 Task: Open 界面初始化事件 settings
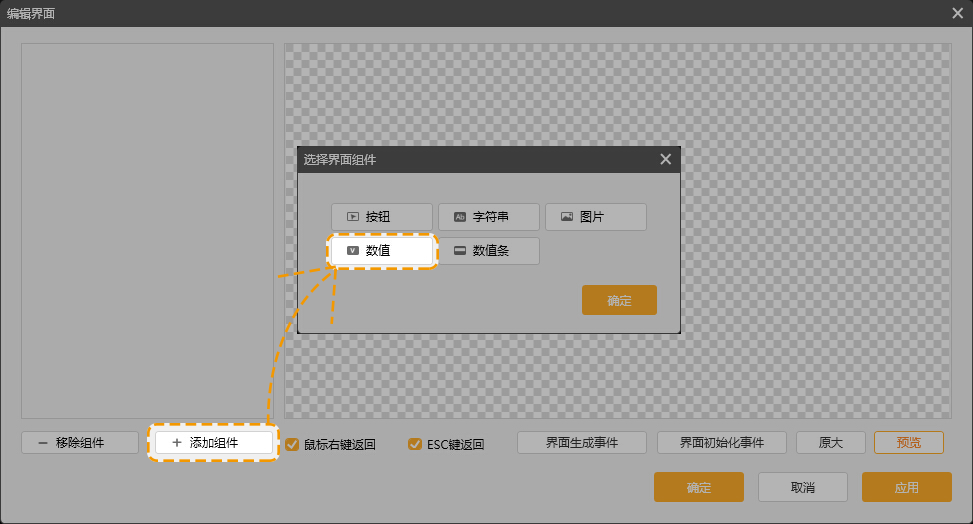click(722, 442)
